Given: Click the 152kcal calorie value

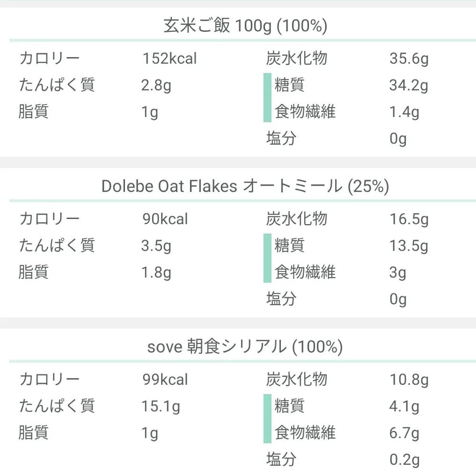Looking at the screenshot, I should (x=169, y=59).
